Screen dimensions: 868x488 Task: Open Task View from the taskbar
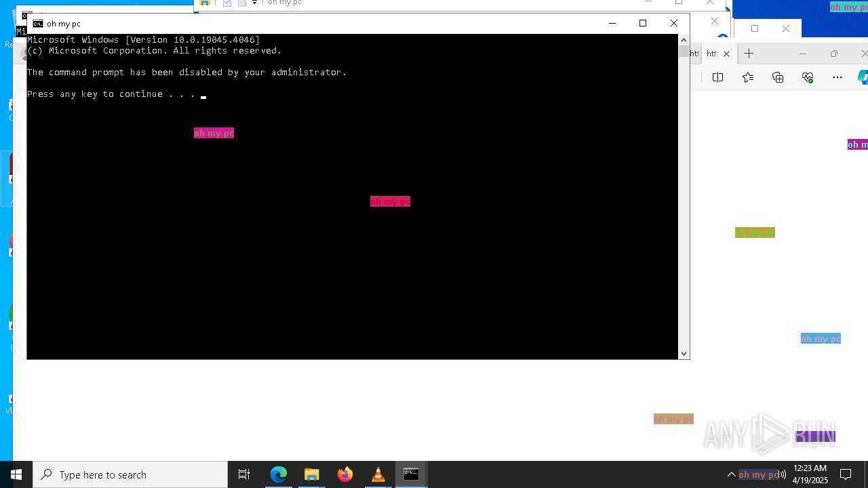click(244, 474)
